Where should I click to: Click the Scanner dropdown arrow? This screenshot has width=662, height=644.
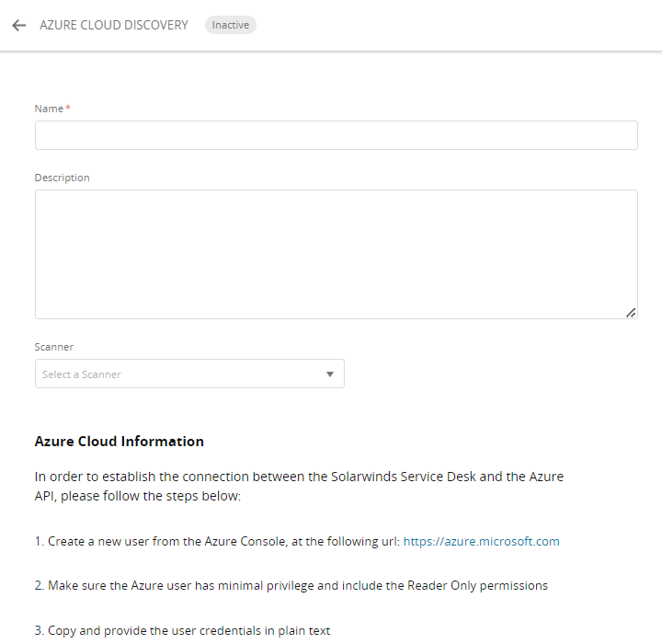(330, 374)
